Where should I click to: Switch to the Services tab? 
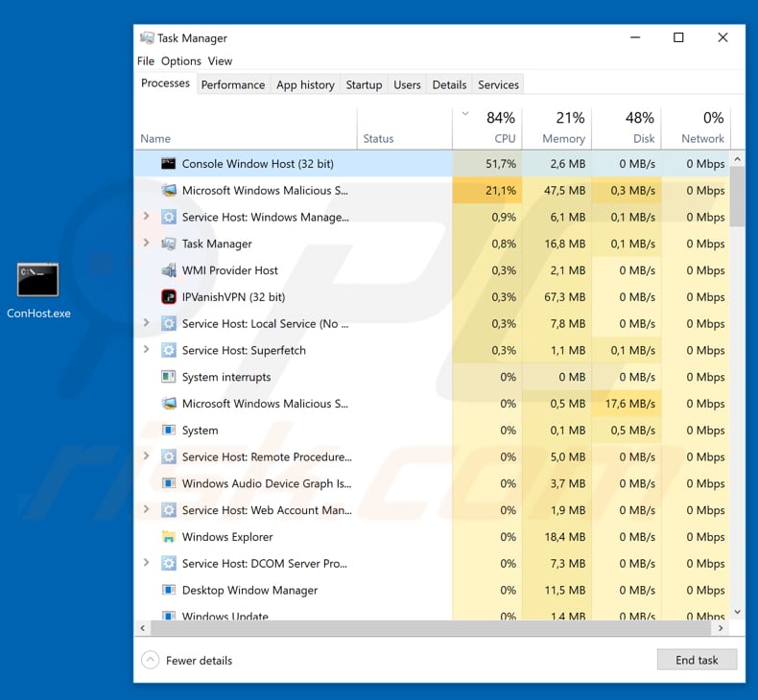pyautogui.click(x=498, y=85)
